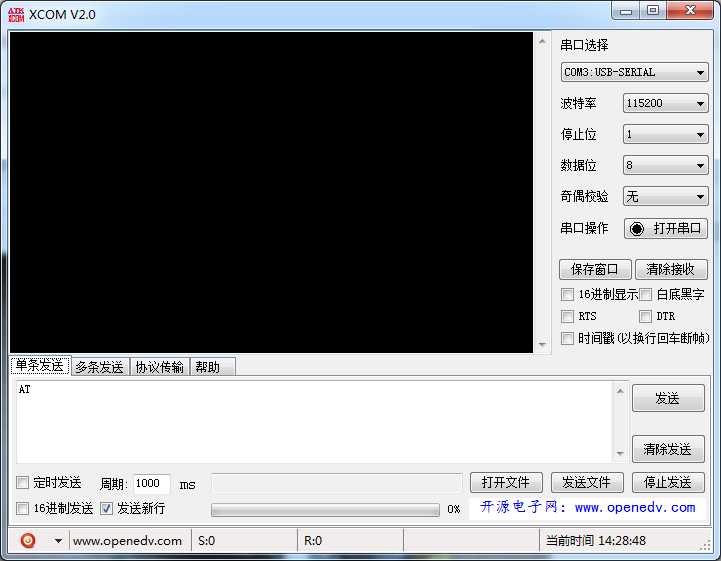The width and height of the screenshot is (721, 561).
Task: Expand the 数据位 dropdown
Action: (x=665, y=165)
